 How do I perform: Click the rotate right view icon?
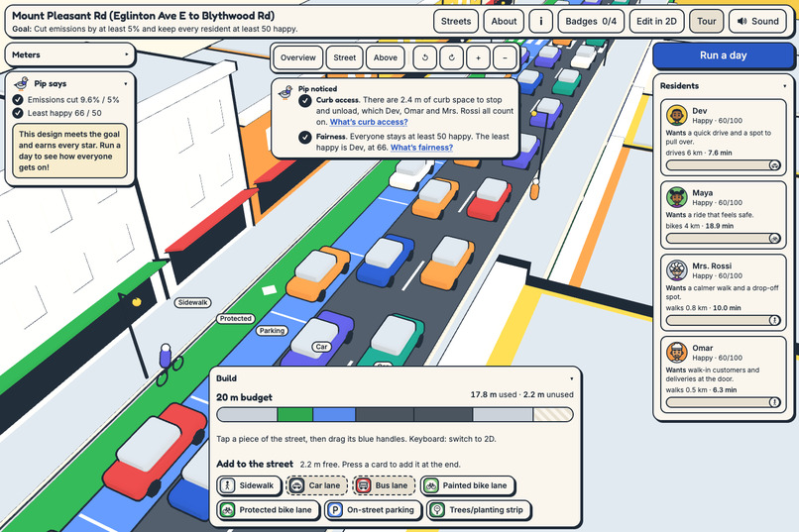(x=451, y=57)
